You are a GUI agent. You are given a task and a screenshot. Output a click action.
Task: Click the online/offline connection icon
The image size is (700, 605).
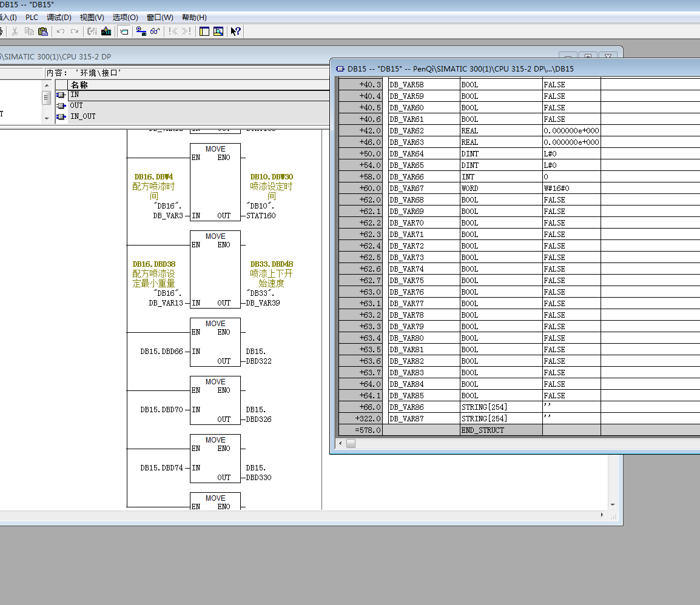click(x=141, y=32)
